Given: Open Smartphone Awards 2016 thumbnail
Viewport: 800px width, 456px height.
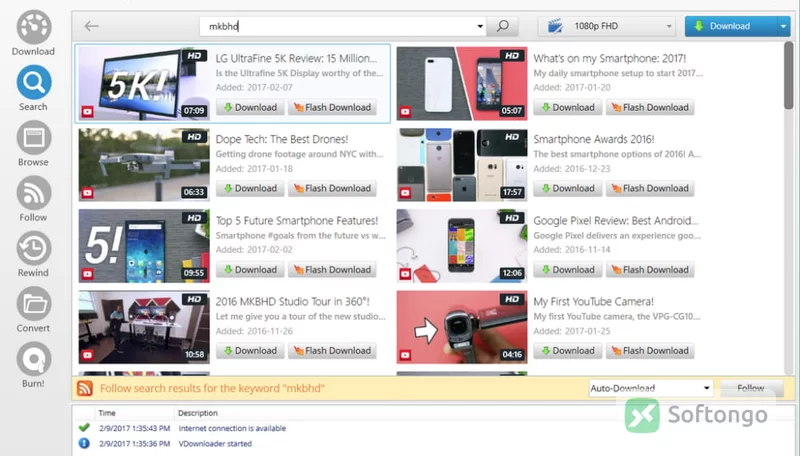Looking at the screenshot, I should click(462, 165).
